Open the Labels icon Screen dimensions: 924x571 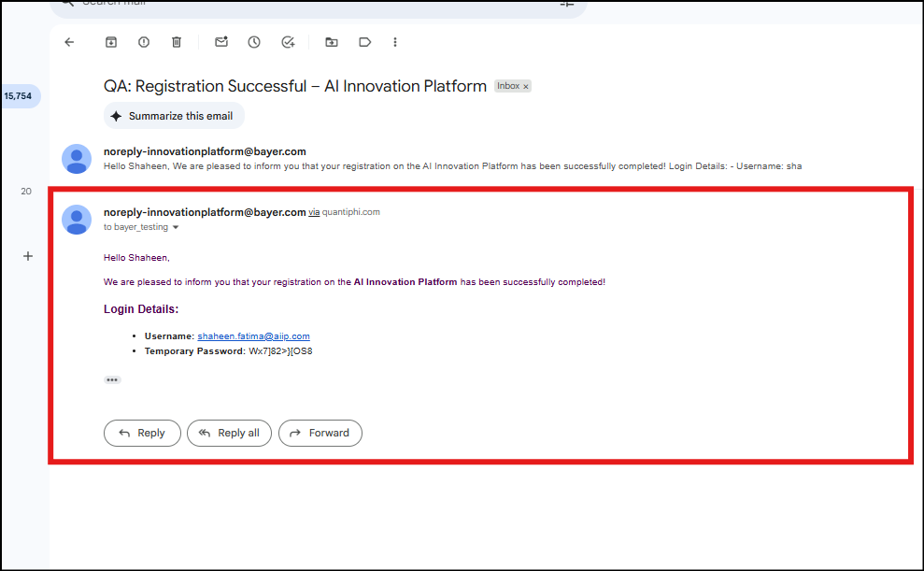pyautogui.click(x=364, y=42)
